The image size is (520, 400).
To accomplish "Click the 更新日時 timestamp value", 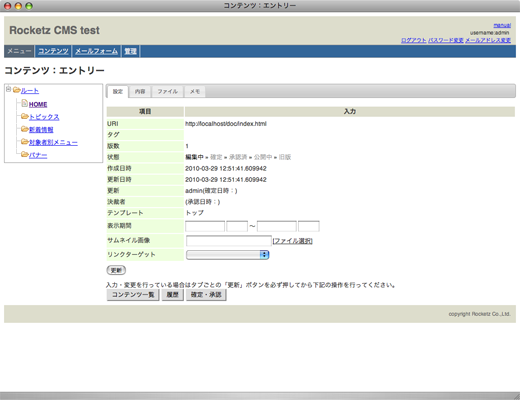I will point(226,180).
